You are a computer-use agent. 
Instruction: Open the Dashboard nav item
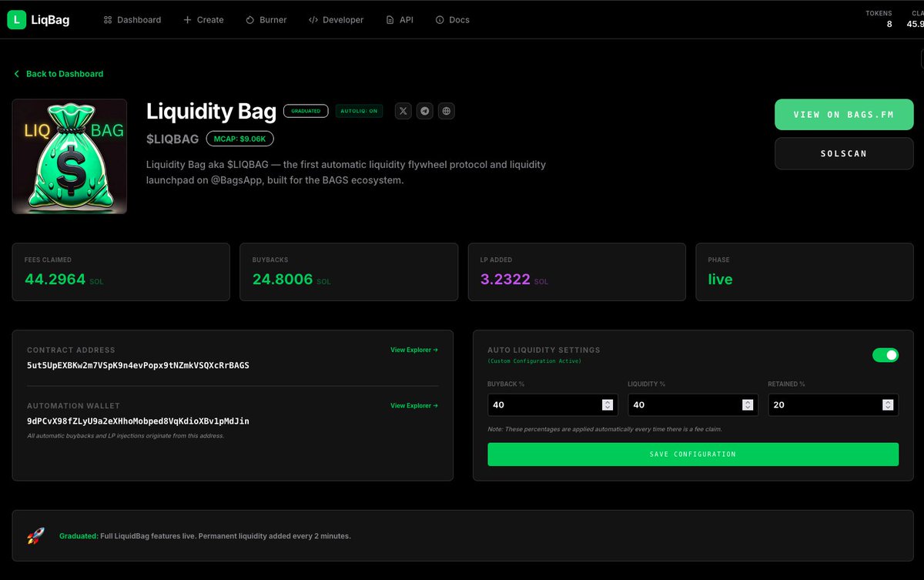132,20
